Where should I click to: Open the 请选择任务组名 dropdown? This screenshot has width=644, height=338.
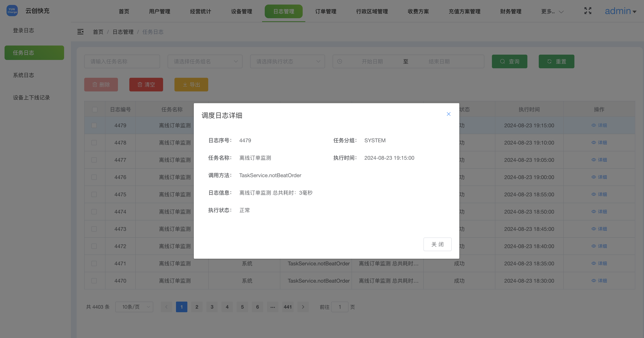[205, 61]
